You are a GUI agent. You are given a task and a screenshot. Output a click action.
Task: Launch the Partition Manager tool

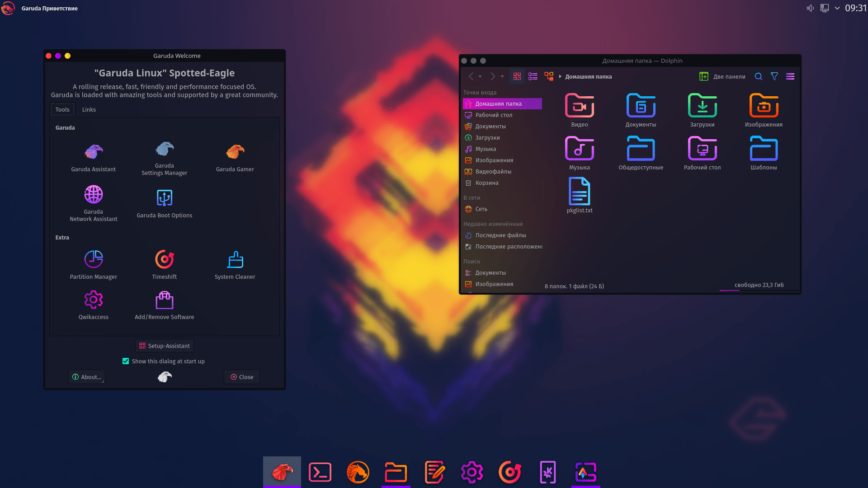[93, 264]
